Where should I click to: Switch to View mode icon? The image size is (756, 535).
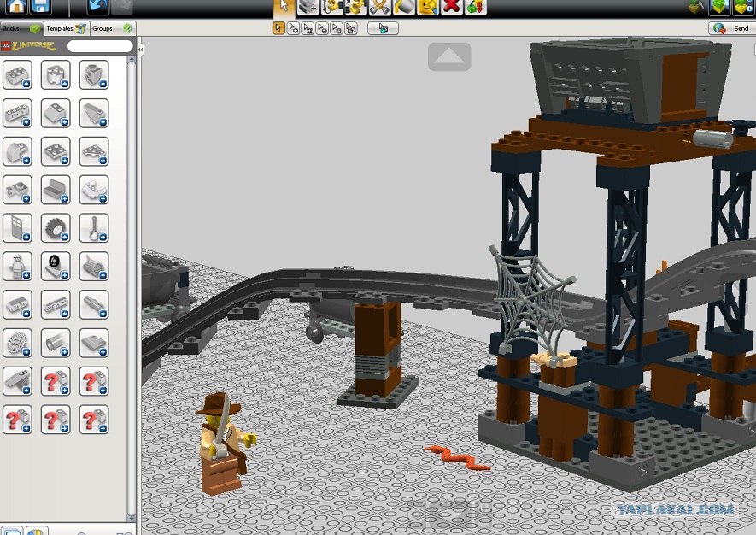click(x=696, y=6)
